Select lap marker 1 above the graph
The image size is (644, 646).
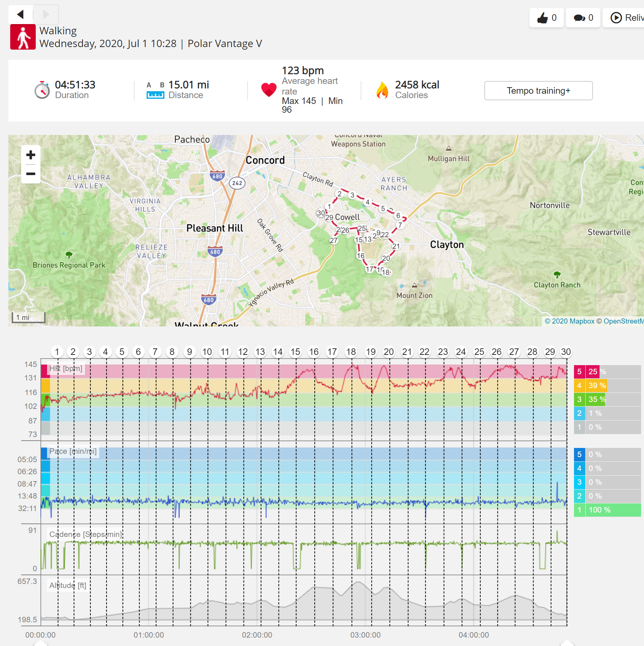coord(57,352)
